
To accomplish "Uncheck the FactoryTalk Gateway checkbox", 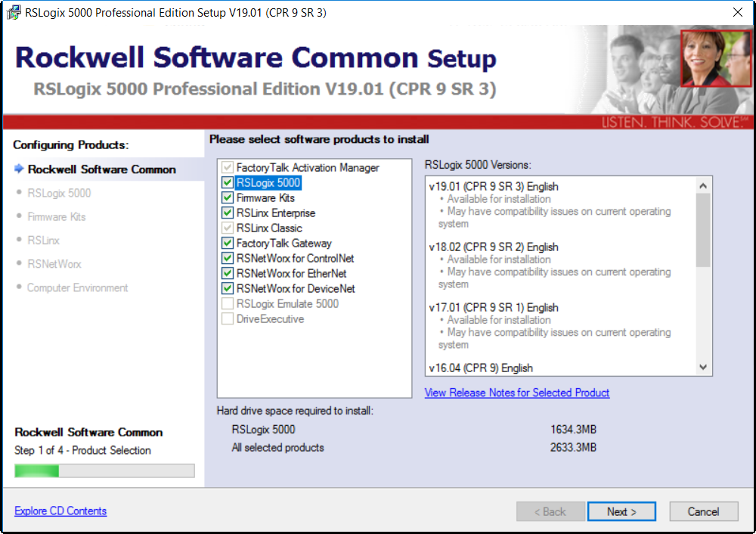I will pyautogui.click(x=227, y=243).
